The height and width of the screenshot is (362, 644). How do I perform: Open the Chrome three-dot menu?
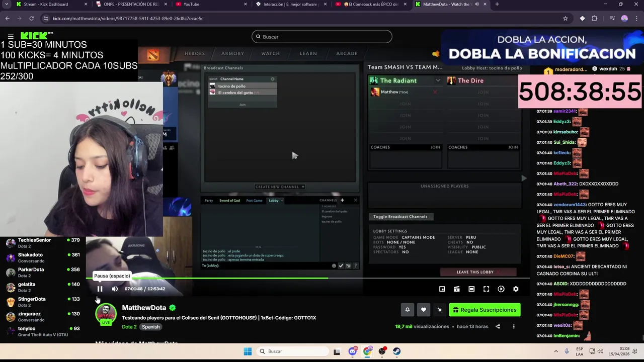point(636,18)
